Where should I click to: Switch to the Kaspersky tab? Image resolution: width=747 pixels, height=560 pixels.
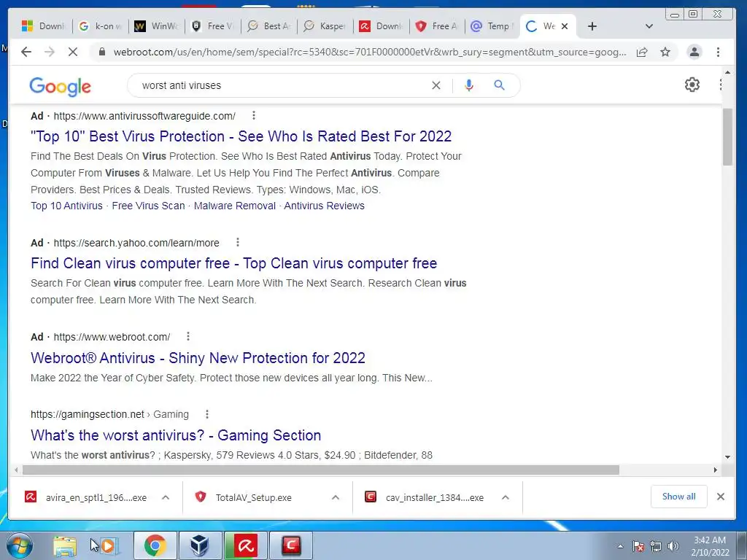(x=325, y=26)
